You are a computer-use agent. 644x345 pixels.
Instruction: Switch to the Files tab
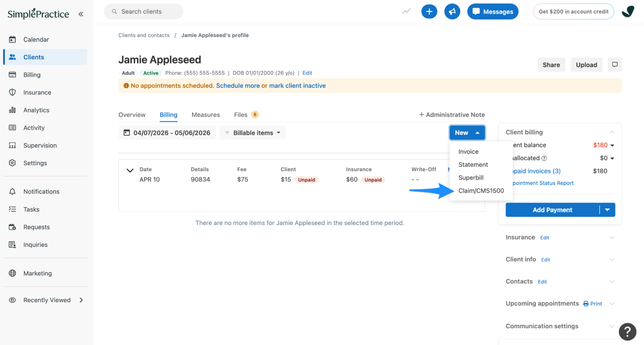tap(246, 115)
